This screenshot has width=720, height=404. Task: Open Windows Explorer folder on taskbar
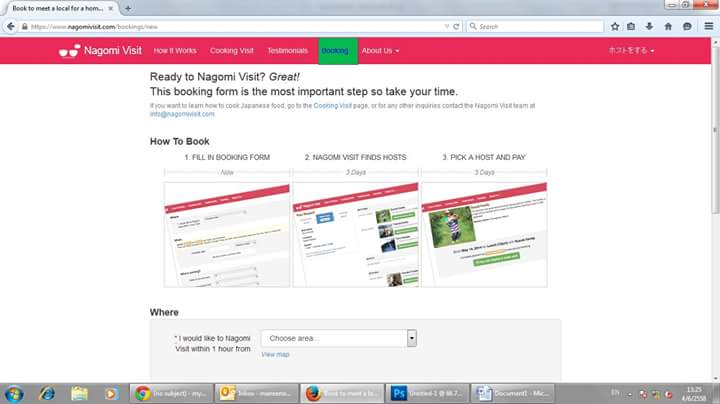[79, 394]
